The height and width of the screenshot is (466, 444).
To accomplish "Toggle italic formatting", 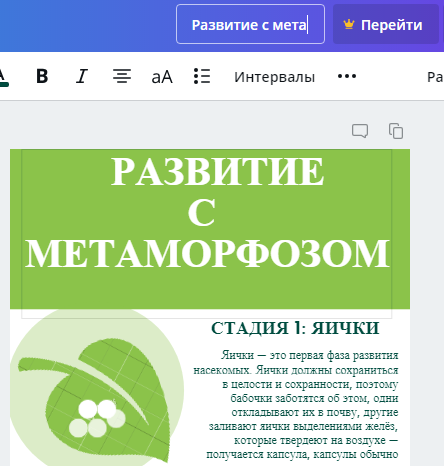I will (x=82, y=76).
